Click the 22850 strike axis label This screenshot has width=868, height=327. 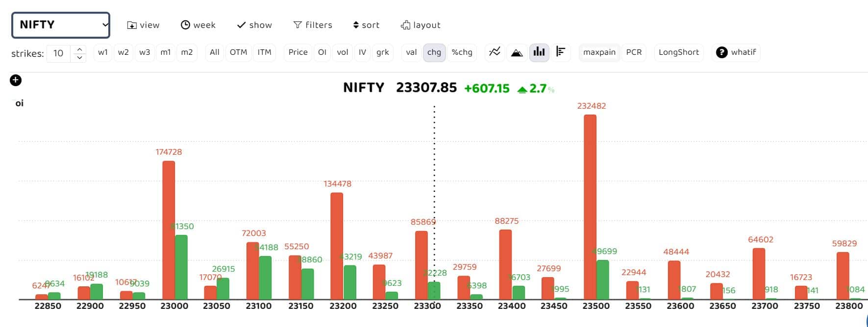coord(48,306)
